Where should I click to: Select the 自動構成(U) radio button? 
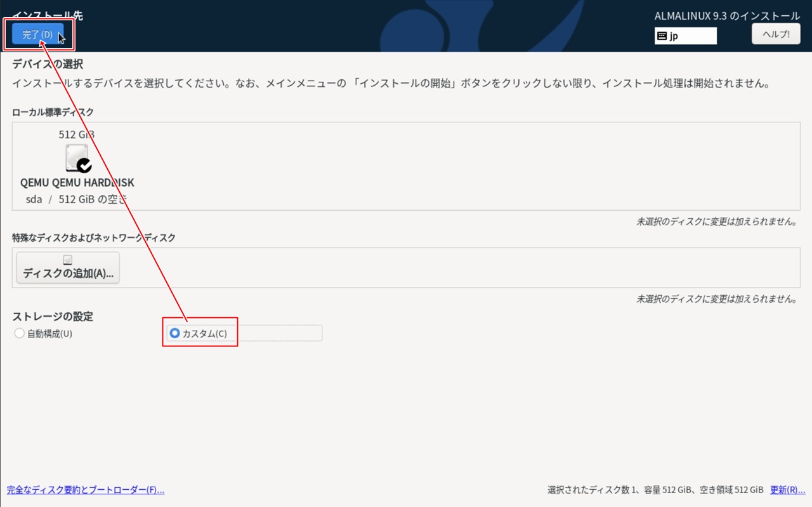click(x=20, y=334)
